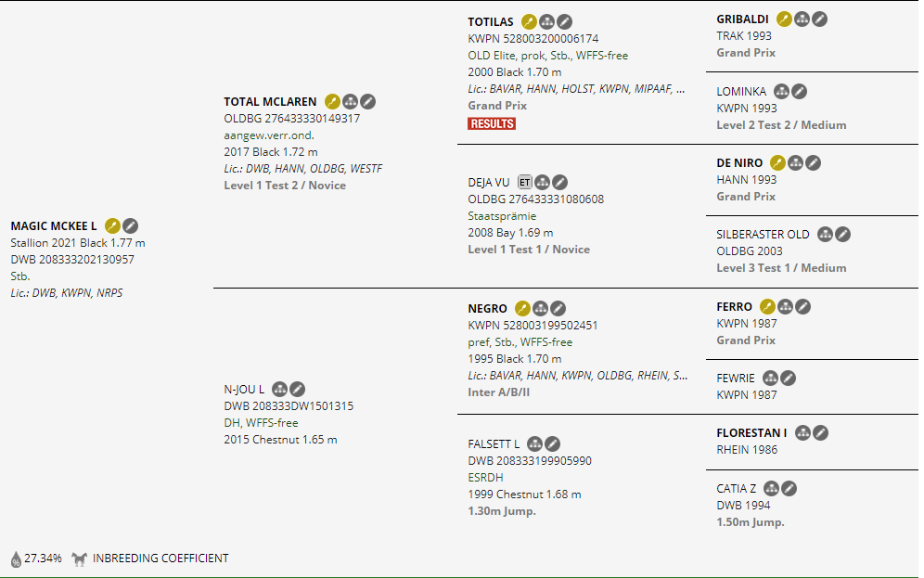Click the inbreeding coefficient droplet icon

point(16,559)
